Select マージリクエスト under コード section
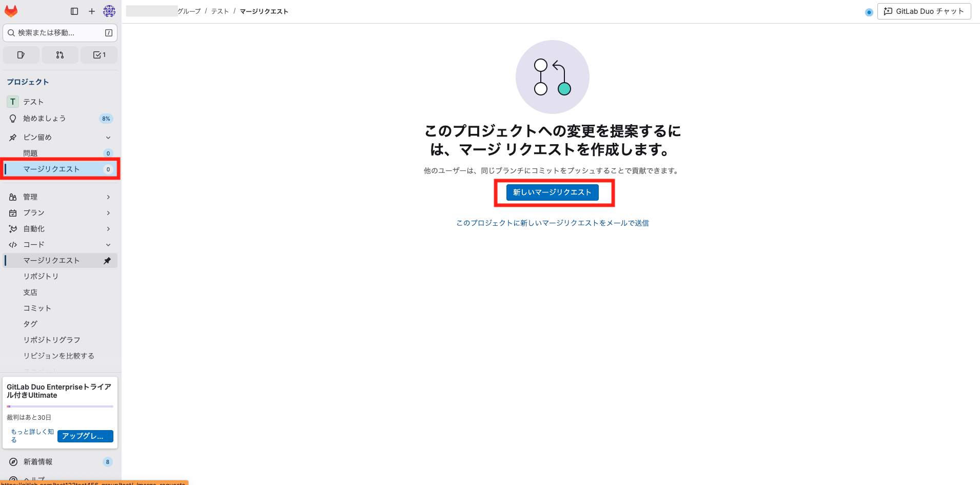The image size is (980, 485). [60, 261]
